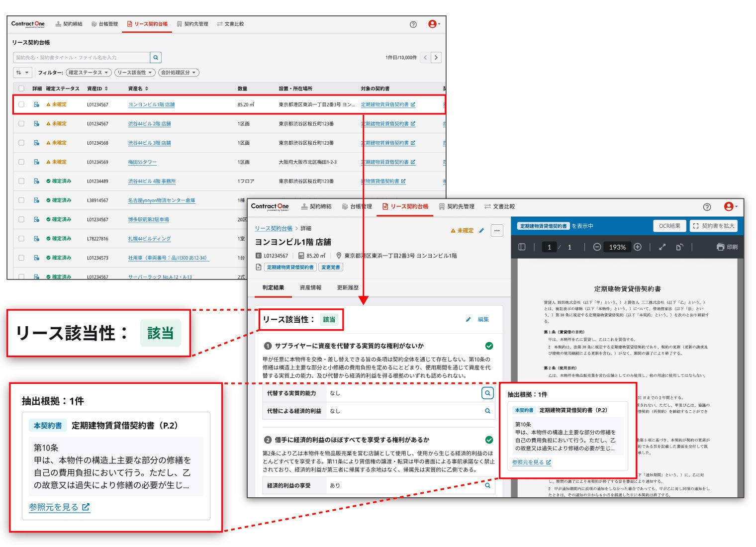Go to the next page of results
Viewport: 756px width, 547px height.
point(436,58)
